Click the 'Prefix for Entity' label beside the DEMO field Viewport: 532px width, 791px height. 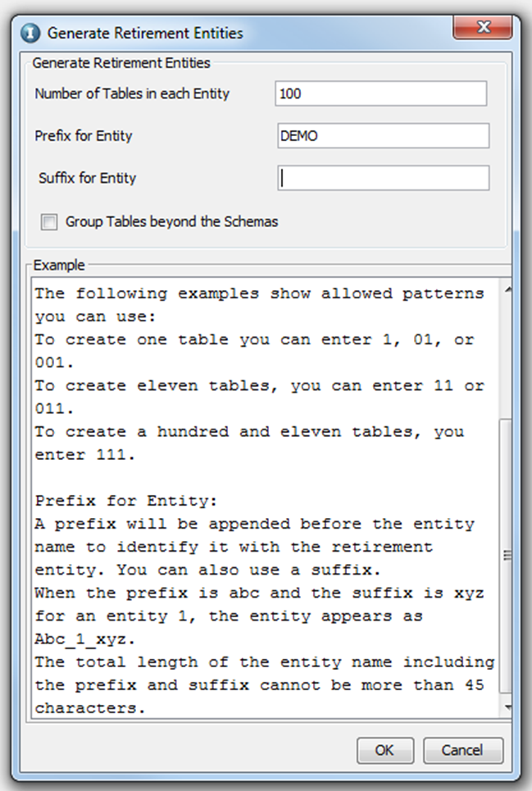point(84,136)
